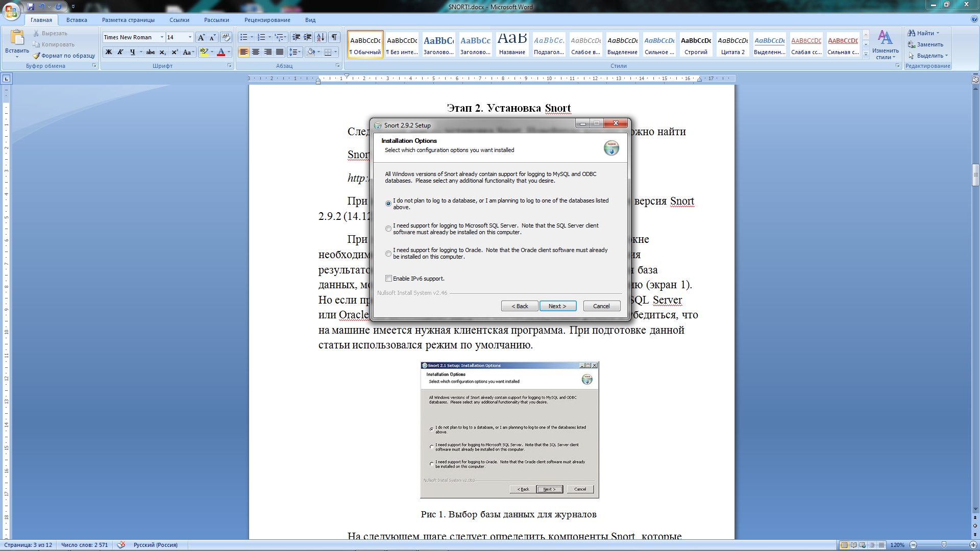
Task: Toggle bold (Ж) formatting
Action: 109,52
